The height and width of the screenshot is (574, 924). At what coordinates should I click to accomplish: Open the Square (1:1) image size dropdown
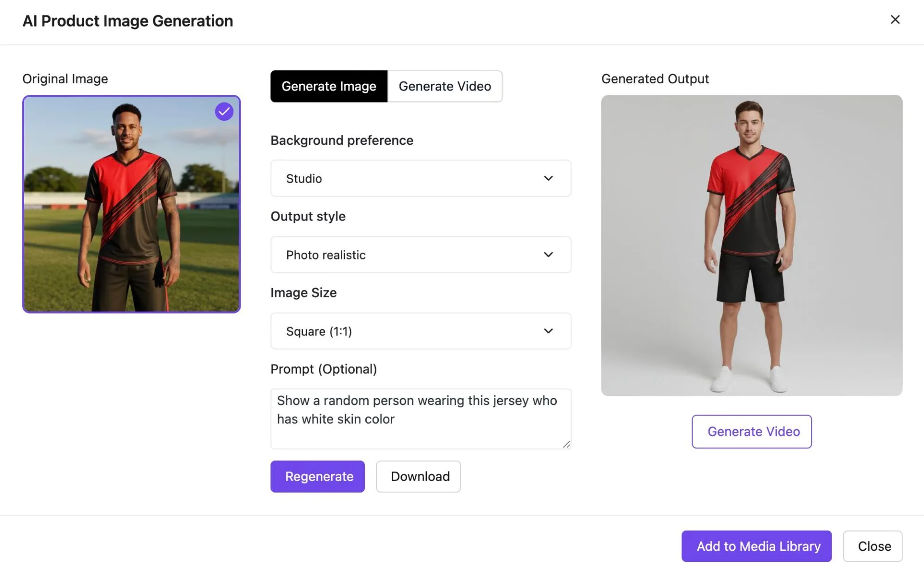pyautogui.click(x=421, y=331)
